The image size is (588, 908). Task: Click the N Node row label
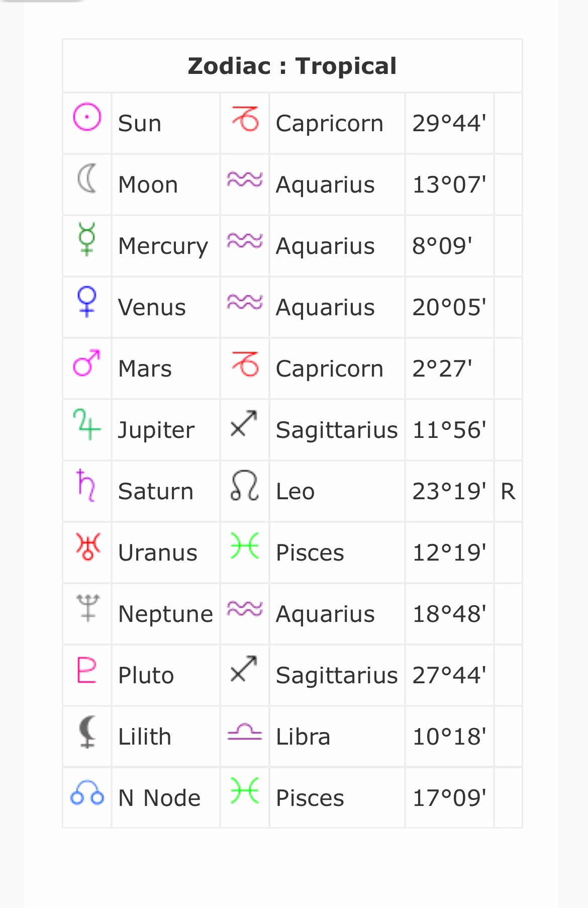[159, 798]
